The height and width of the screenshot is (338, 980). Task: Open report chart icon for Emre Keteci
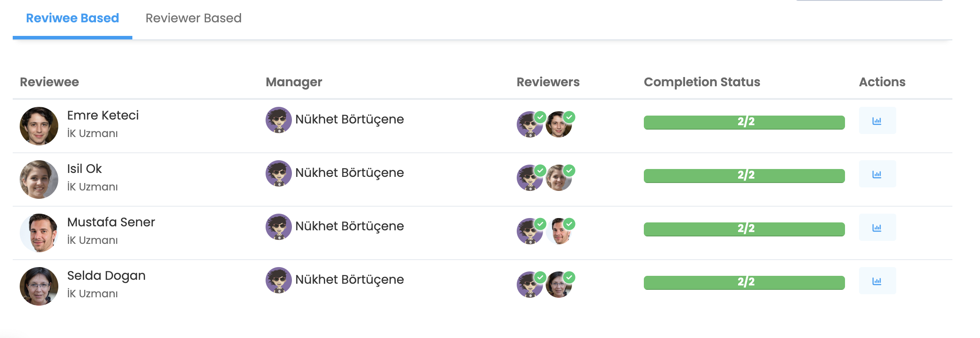(x=877, y=121)
